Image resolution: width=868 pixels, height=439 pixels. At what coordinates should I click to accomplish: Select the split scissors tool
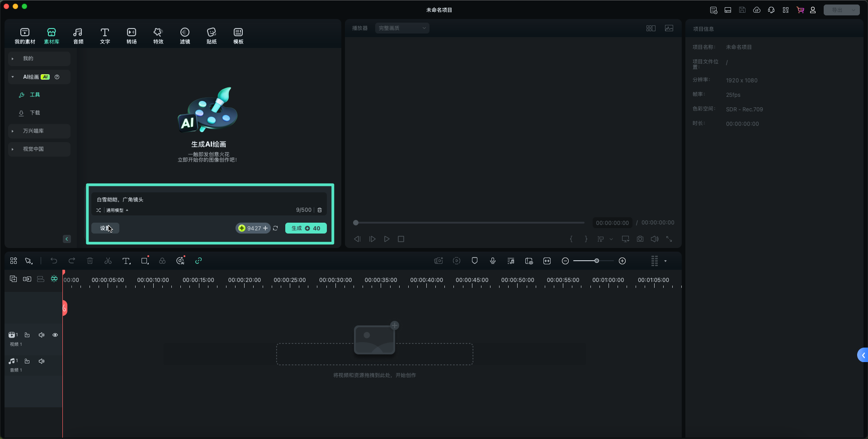click(108, 261)
